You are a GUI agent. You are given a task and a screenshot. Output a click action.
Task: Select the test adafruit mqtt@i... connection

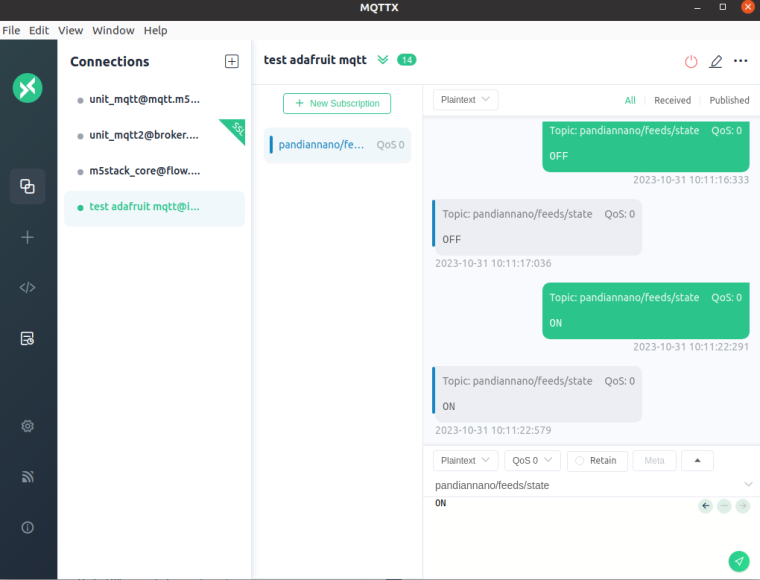tap(154, 208)
